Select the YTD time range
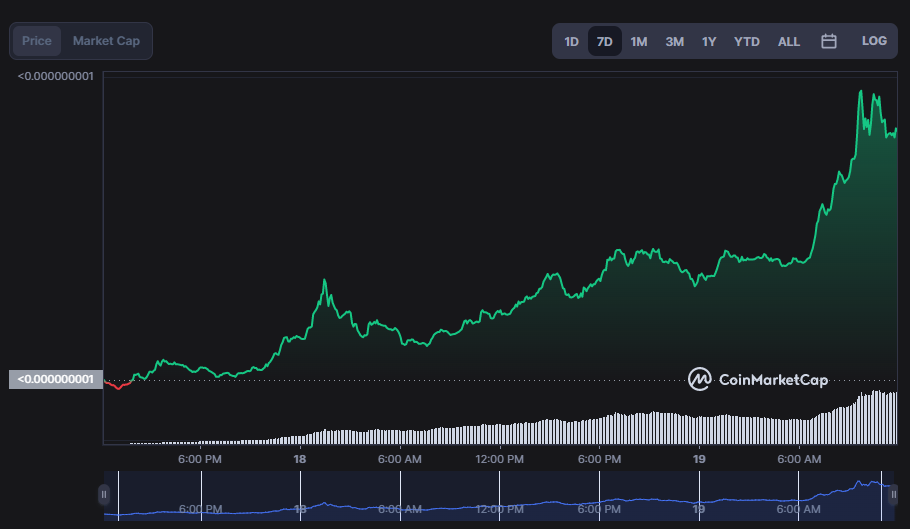This screenshot has width=910, height=529. tap(746, 41)
